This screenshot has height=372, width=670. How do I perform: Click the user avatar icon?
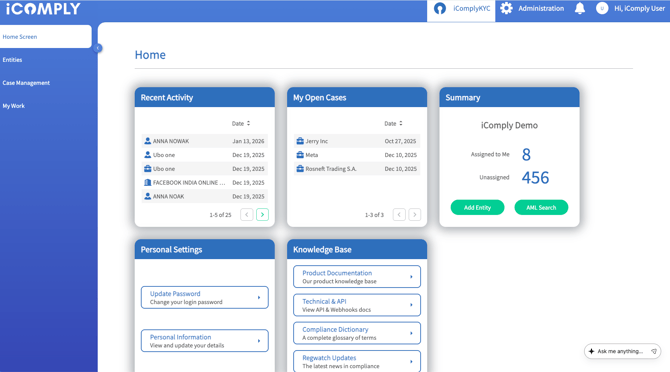point(602,8)
